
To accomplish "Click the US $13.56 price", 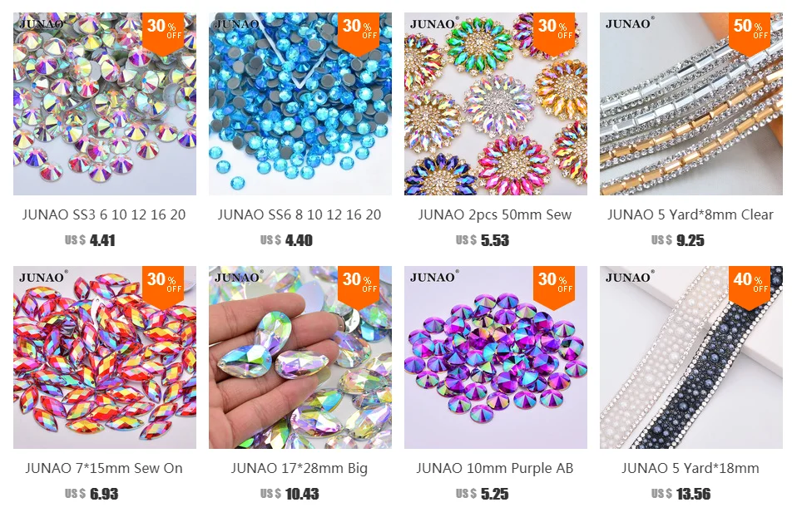I will pos(681,494).
